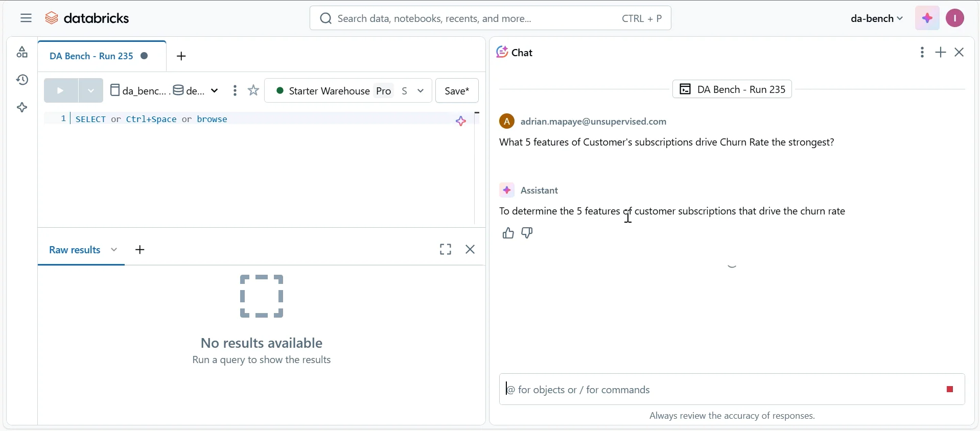The height and width of the screenshot is (431, 980).
Task: Open the schema browser icon in sidebar
Action: 22,53
